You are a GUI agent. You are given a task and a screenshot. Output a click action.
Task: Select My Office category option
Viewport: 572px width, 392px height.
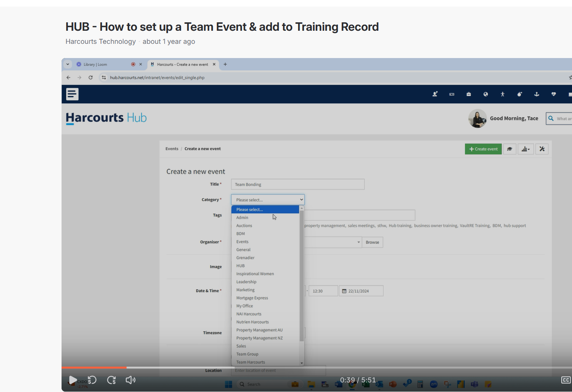pos(265,306)
